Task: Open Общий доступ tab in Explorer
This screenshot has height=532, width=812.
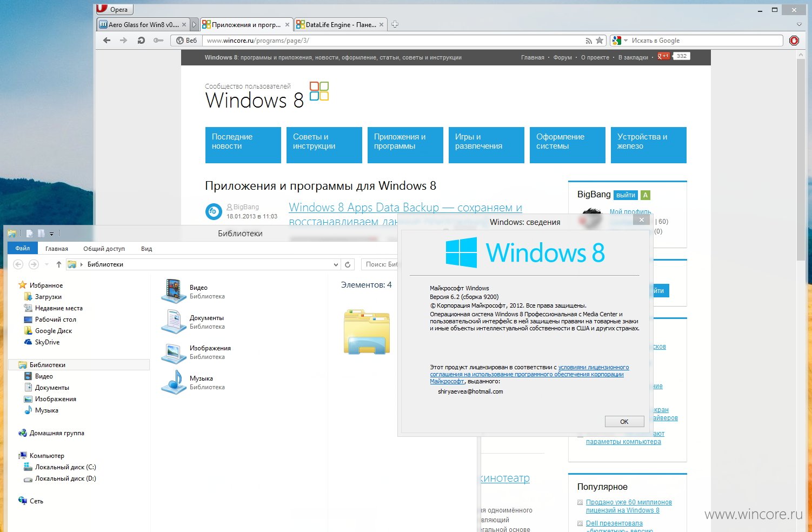Action: 104,249
